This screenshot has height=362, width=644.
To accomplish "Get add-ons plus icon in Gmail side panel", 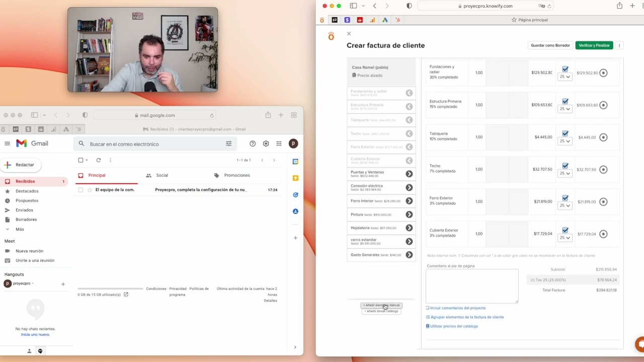I will tap(295, 238).
